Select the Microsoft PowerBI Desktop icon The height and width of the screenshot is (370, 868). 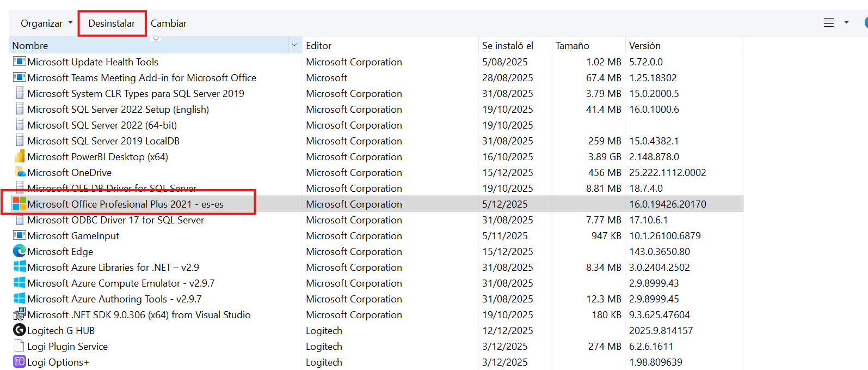20,157
